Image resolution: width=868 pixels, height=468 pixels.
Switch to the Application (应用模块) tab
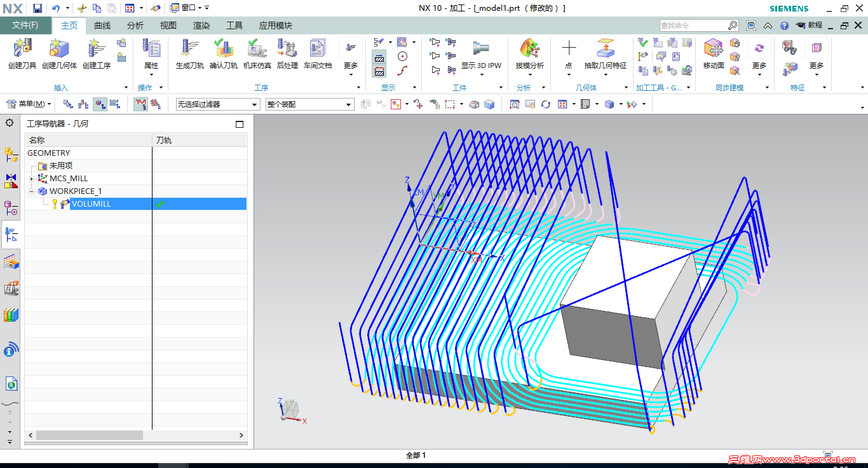tap(276, 25)
